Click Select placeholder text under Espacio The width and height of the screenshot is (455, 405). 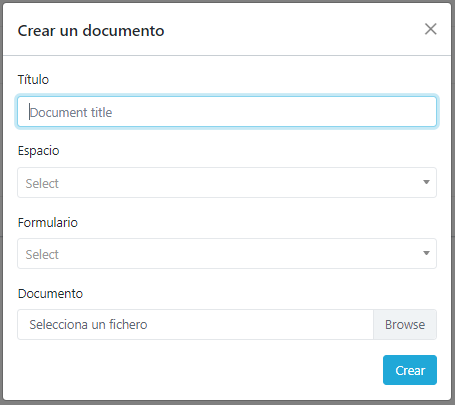(x=42, y=184)
